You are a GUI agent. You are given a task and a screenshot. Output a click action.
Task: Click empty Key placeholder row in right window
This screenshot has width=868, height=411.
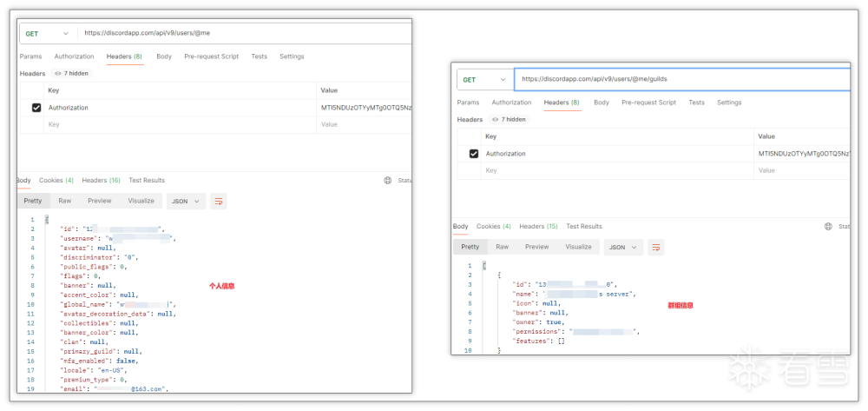point(617,170)
